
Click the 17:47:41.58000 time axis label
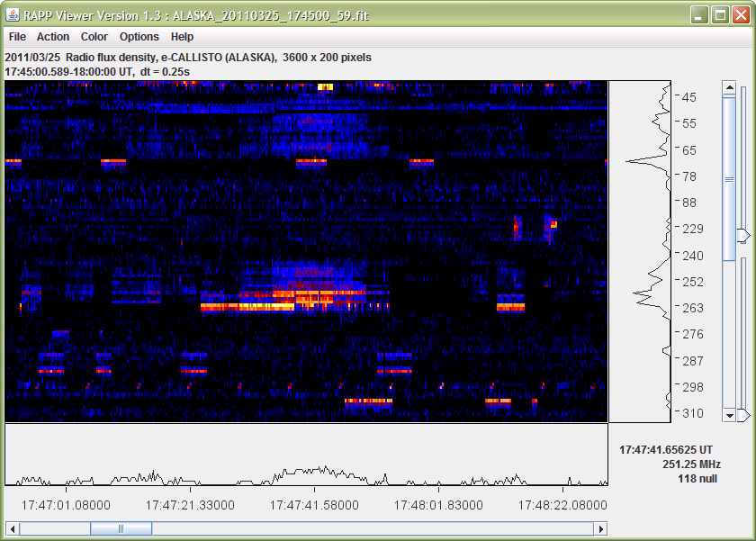click(x=314, y=505)
